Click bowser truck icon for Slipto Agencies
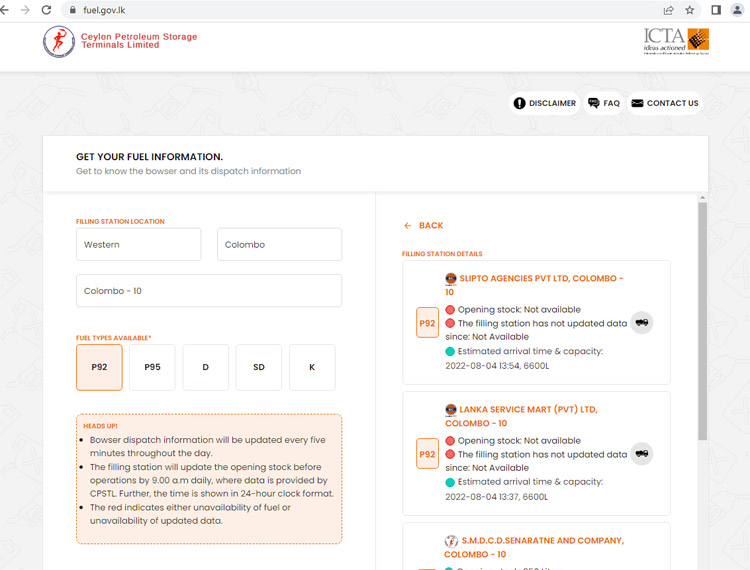 point(641,323)
